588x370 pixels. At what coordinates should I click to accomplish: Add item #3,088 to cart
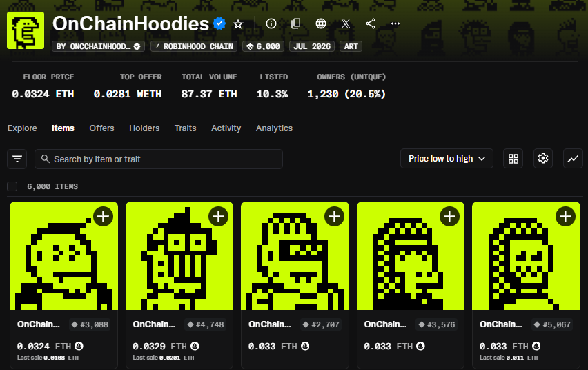click(x=103, y=216)
